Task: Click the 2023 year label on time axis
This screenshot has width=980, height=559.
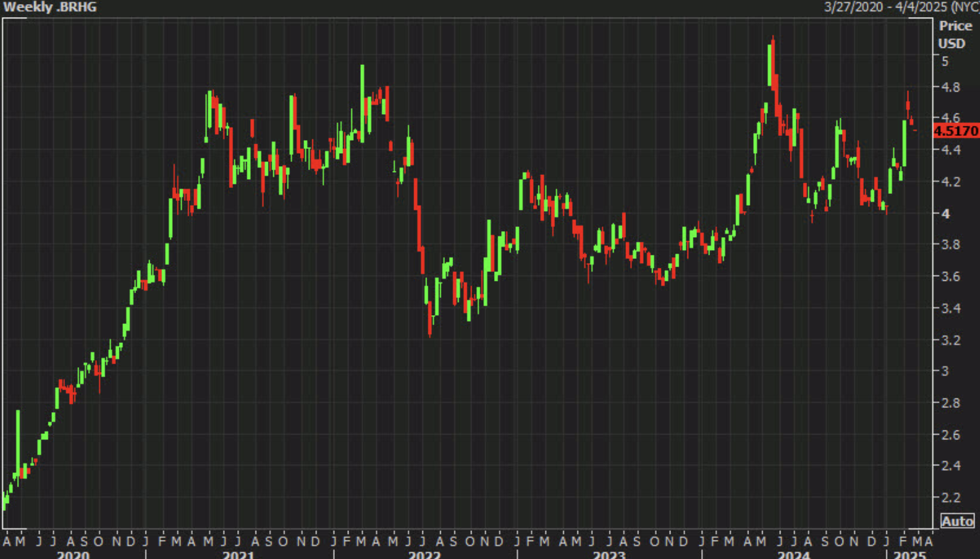Action: [x=610, y=554]
